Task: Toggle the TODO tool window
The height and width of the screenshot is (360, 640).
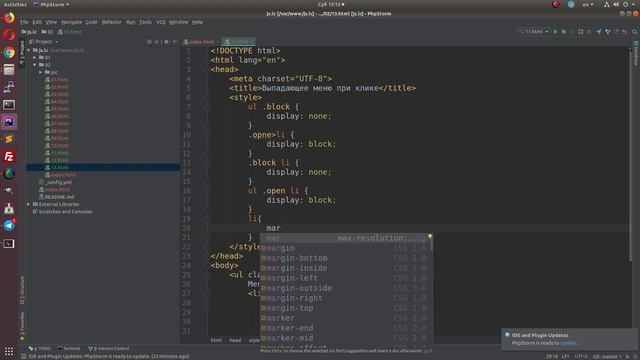Action: tap(40, 349)
